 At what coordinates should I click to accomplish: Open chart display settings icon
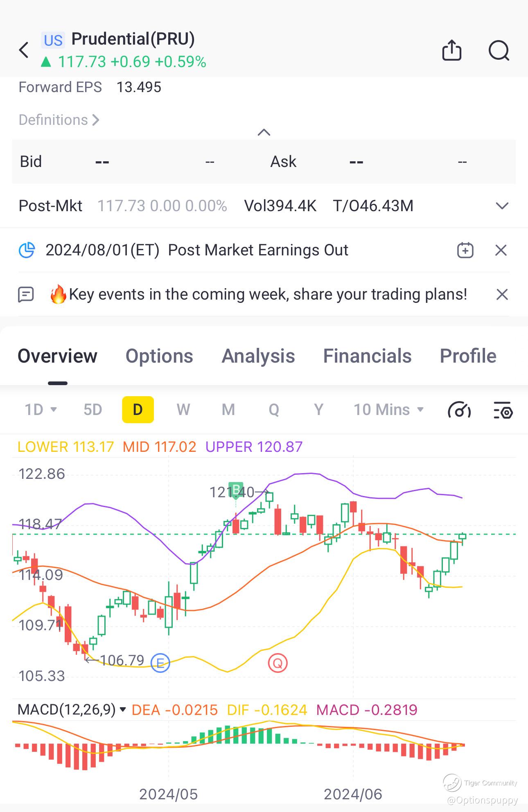click(503, 410)
